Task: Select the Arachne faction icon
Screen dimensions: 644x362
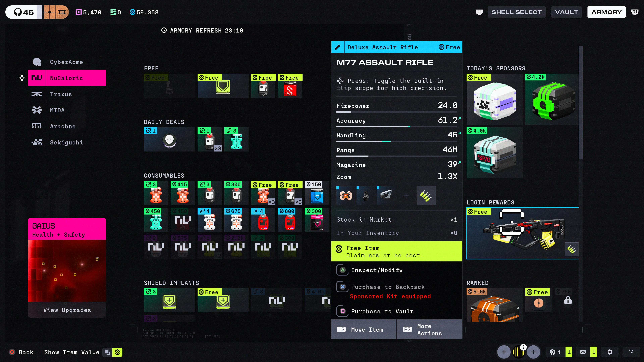Action: point(37,126)
